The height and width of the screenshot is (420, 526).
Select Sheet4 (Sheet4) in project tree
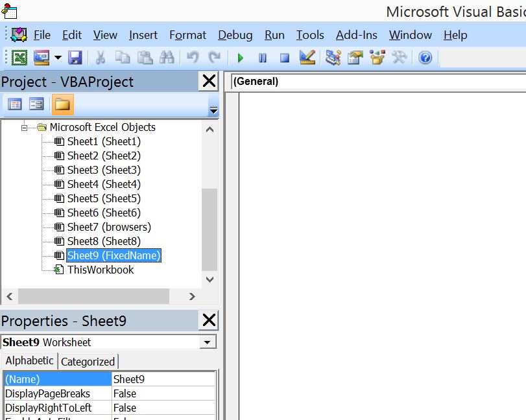pyautogui.click(x=104, y=184)
